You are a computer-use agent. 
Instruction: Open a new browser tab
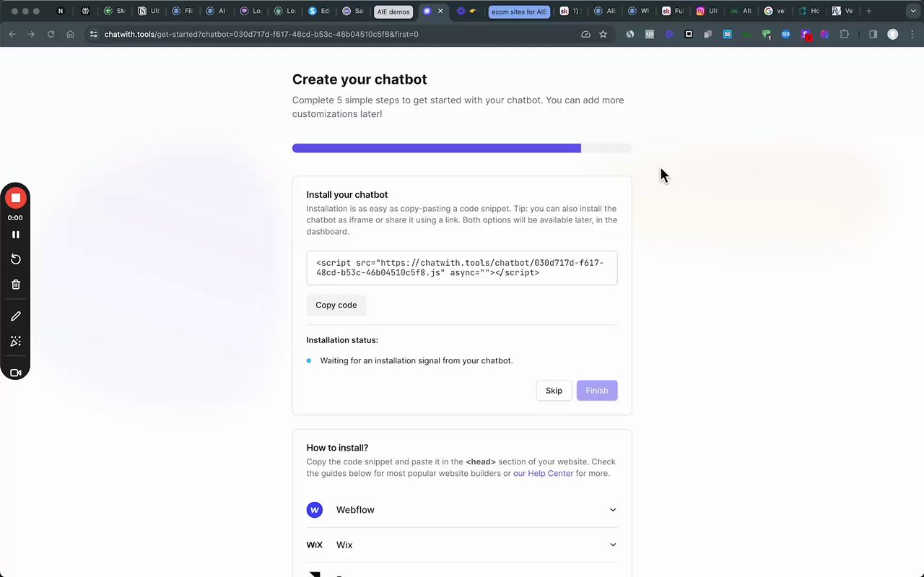pos(869,11)
